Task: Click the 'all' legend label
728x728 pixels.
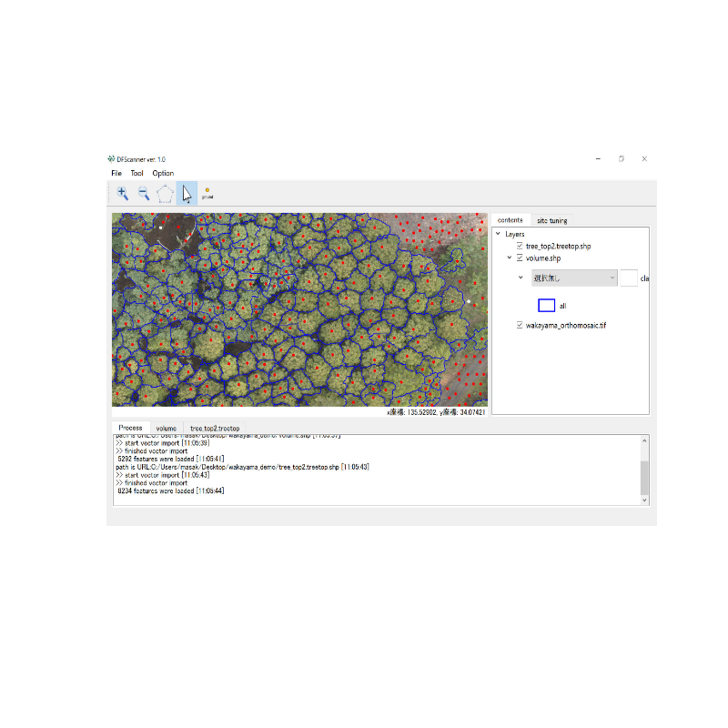Action: tap(562, 306)
